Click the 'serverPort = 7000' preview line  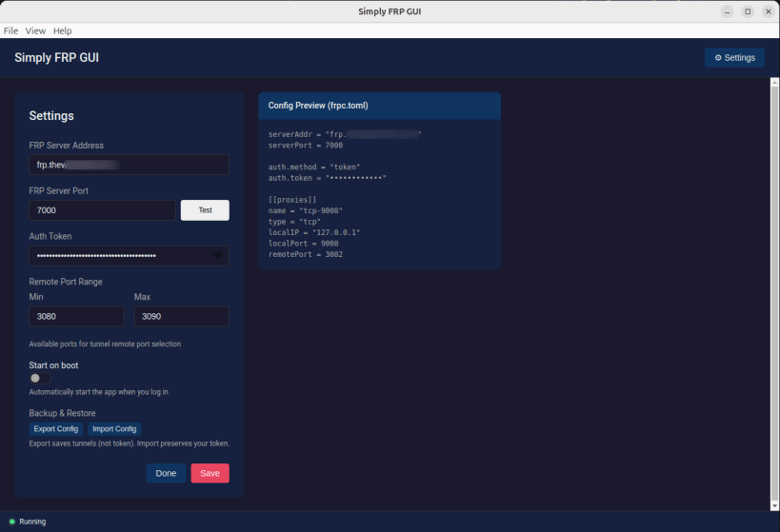(x=306, y=146)
